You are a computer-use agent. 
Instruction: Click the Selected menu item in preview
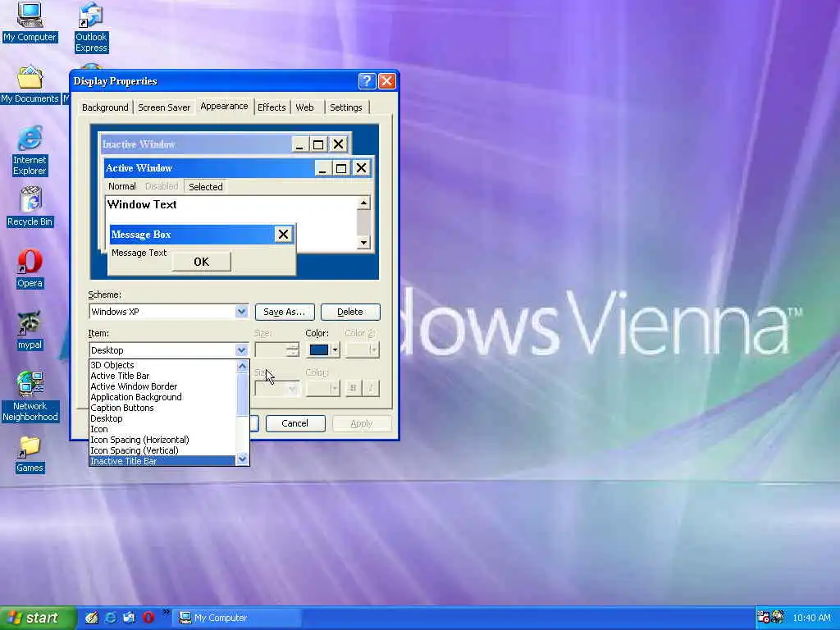[206, 186]
